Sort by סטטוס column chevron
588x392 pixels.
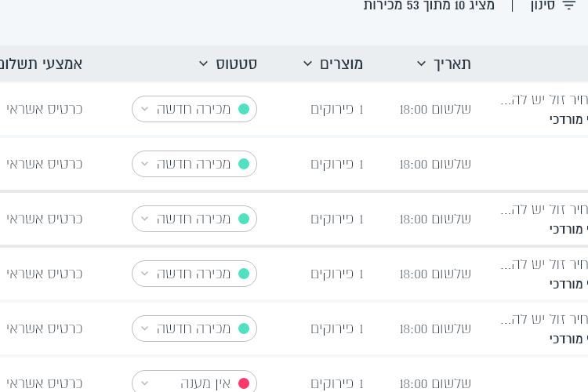203,64
